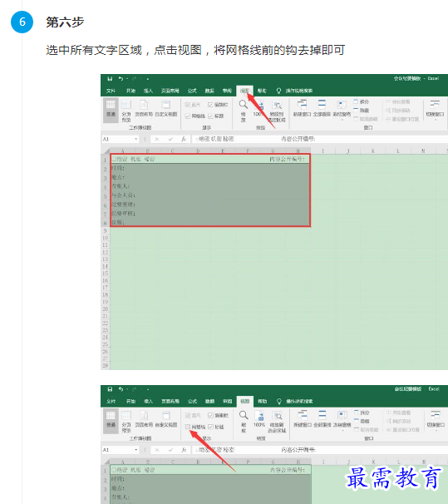Click 100% zoom icon in second screenshot
The width and height of the screenshot is (448, 504).
click(259, 416)
